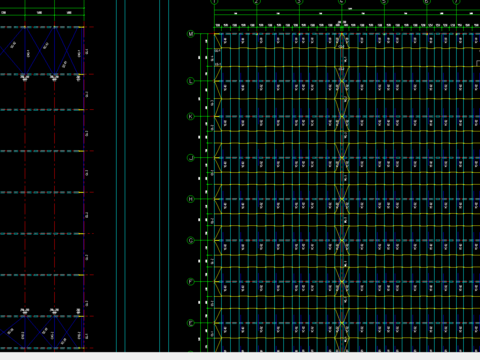Viewport: 480px width, 360px height.
Task: Select column grid bubble 6 at top
Action: point(427,2)
